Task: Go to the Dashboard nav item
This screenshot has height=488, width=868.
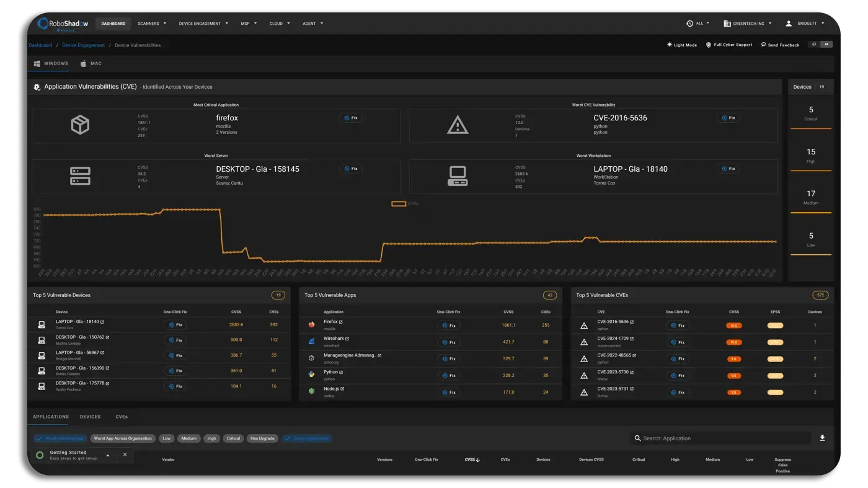Action: point(113,24)
